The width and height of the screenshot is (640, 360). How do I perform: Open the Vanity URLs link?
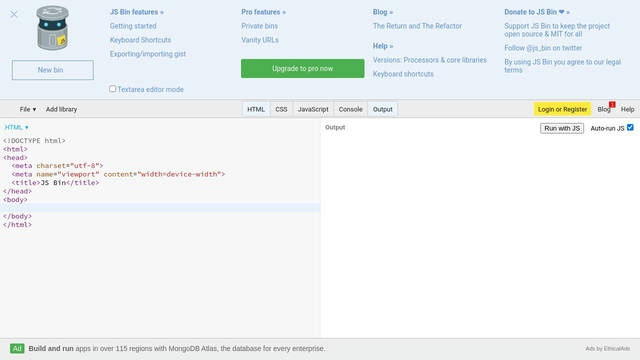[260, 40]
